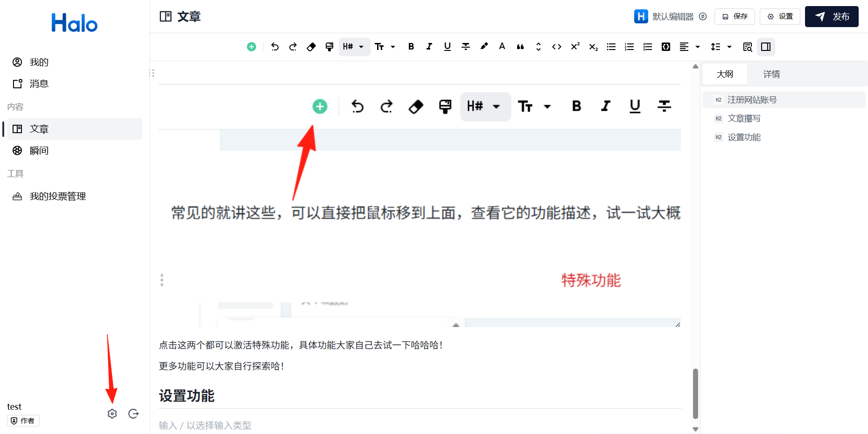This screenshot has height=434, width=868.
Task: Open find and replace in the toolbar
Action: click(x=748, y=47)
